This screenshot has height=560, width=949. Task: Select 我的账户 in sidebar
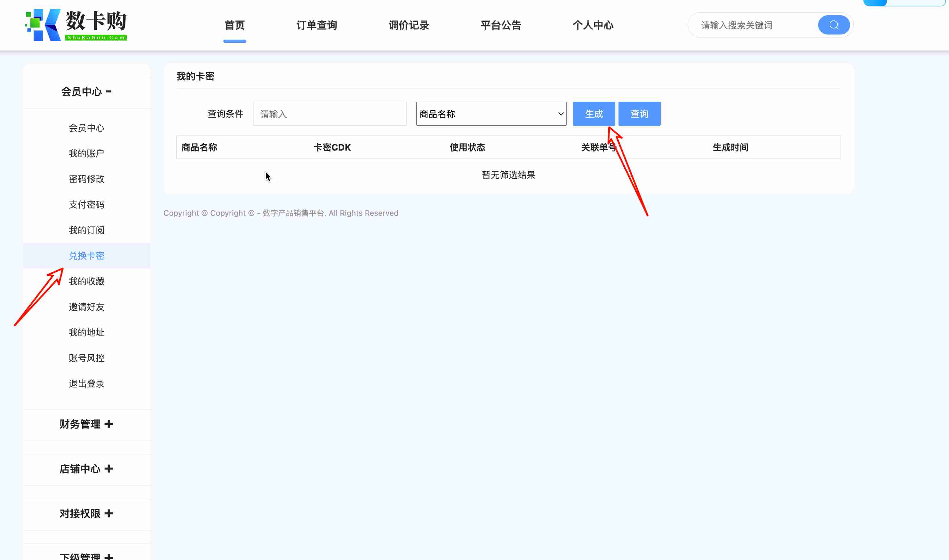pos(86,153)
